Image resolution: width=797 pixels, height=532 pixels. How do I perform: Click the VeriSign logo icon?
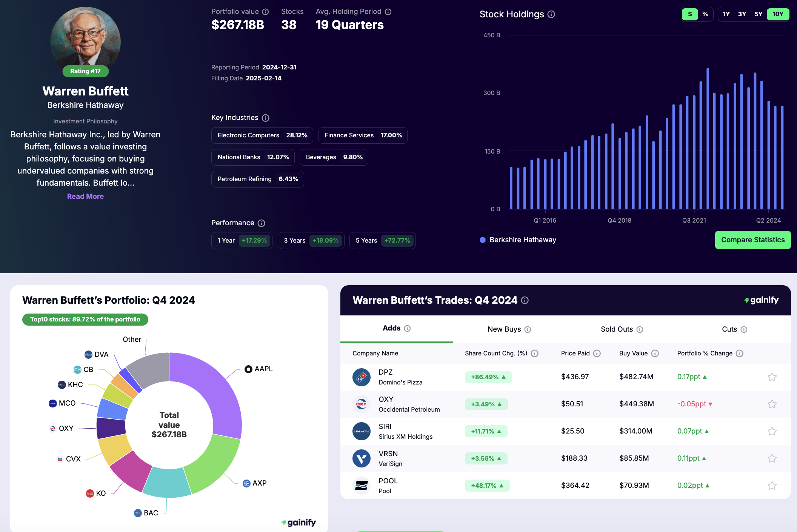pos(362,458)
